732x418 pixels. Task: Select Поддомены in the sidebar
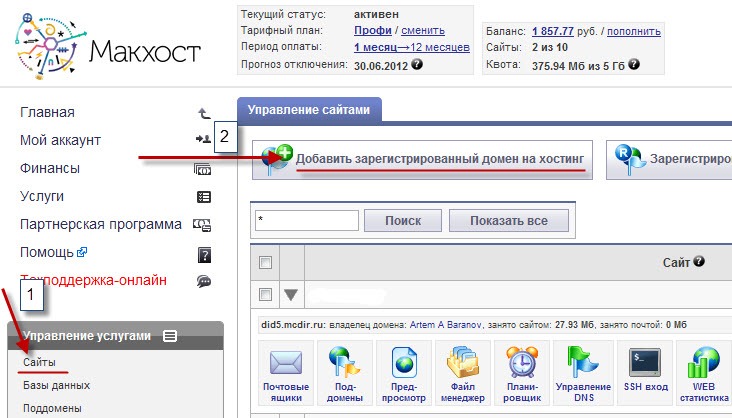pyautogui.click(x=52, y=408)
